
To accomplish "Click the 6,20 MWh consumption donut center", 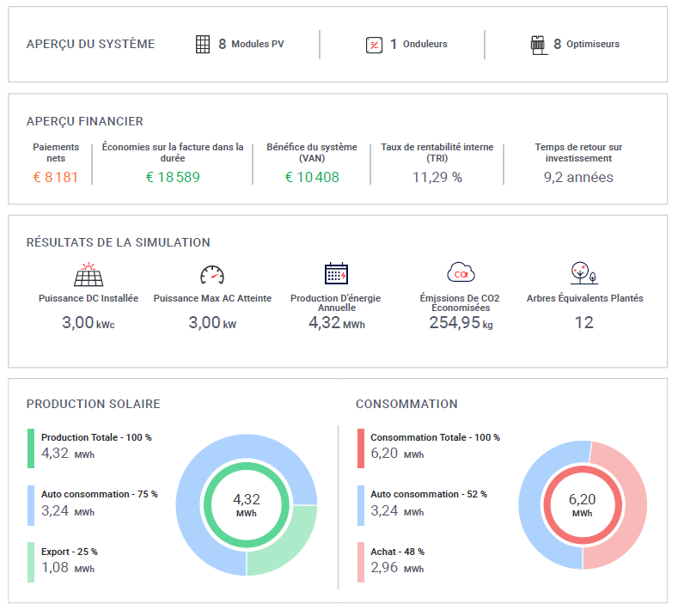I will (582, 504).
